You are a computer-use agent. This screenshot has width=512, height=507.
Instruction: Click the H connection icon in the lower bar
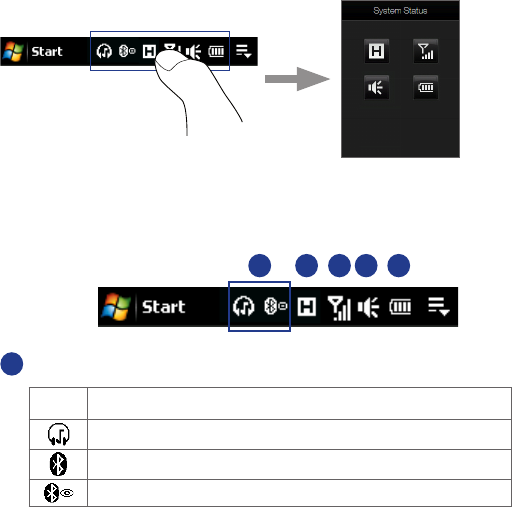(x=307, y=307)
